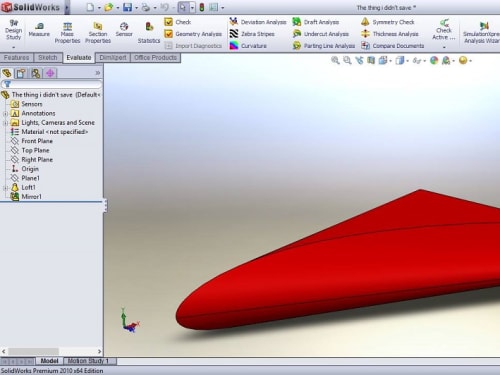The image size is (500, 375).
Task: Open the SolidWorks menu arrow
Action: (x=67, y=7)
